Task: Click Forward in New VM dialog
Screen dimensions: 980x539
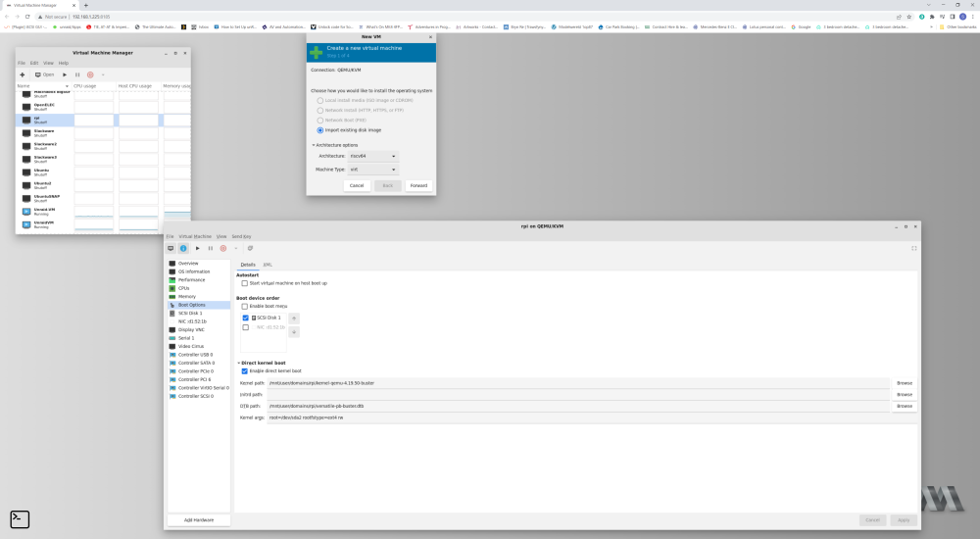Action: click(x=418, y=186)
